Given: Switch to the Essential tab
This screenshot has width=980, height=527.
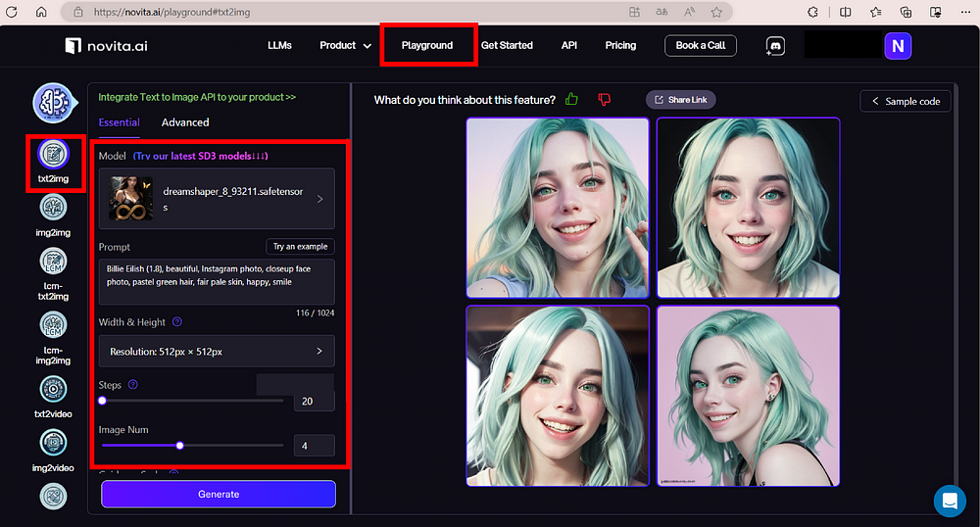Looking at the screenshot, I should click(119, 122).
